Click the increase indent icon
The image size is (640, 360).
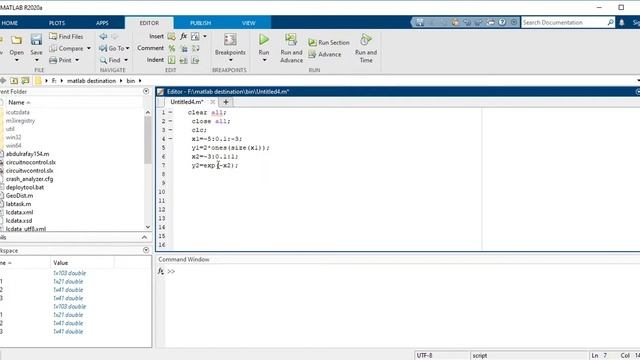click(x=184, y=60)
